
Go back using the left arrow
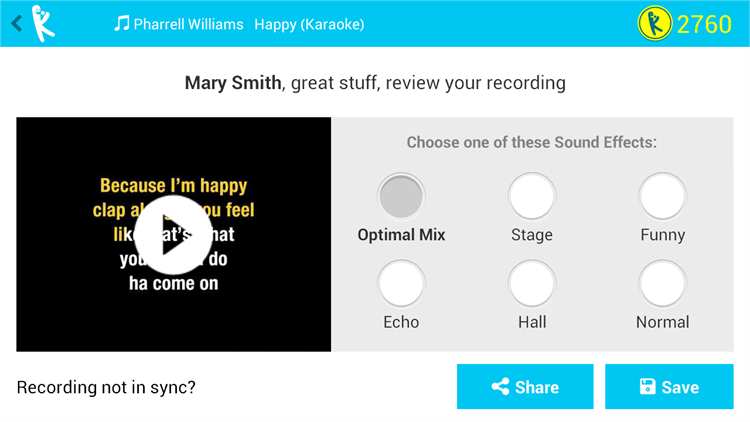pyautogui.click(x=17, y=23)
